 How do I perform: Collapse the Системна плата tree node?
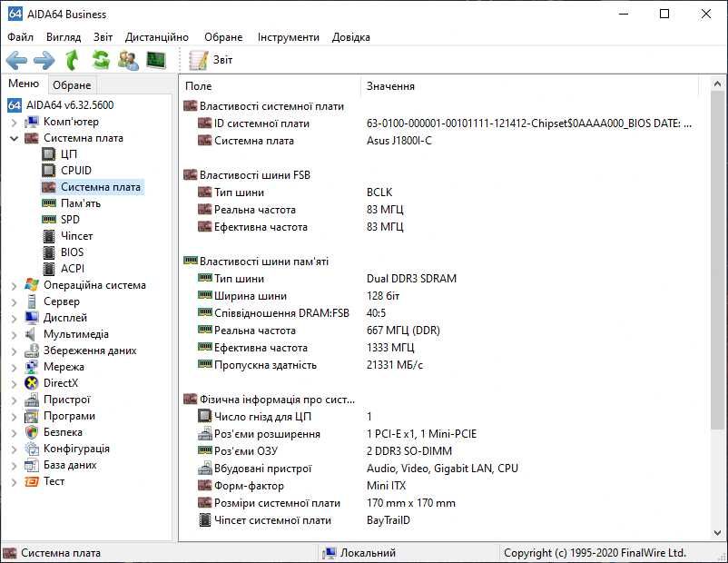click(14, 138)
